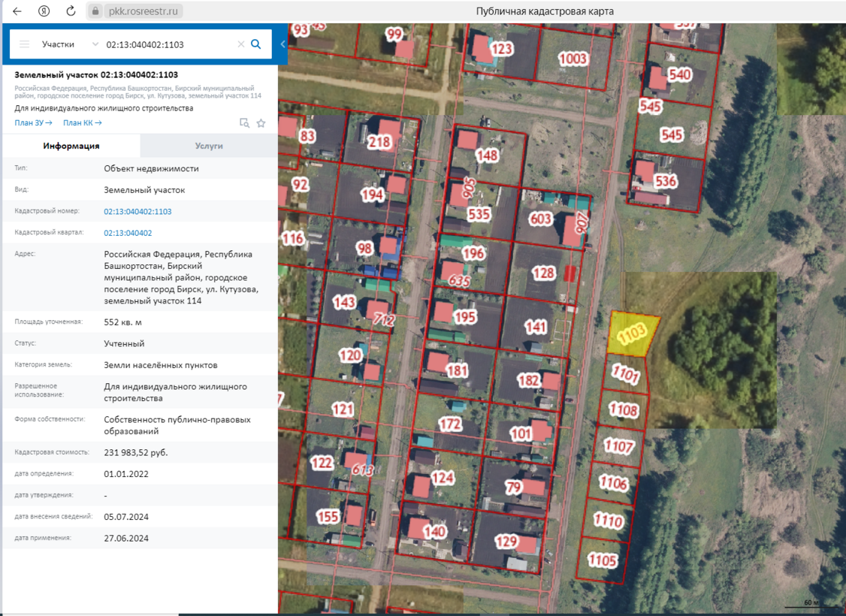Select parcel 123 on the map
The height and width of the screenshot is (616, 846).
point(501,49)
